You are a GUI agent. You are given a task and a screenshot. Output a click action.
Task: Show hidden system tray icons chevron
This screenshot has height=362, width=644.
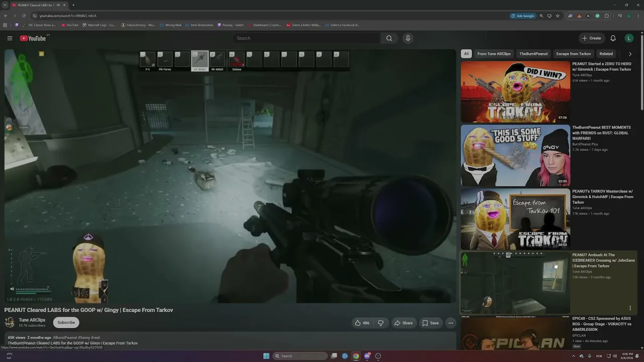point(573,356)
